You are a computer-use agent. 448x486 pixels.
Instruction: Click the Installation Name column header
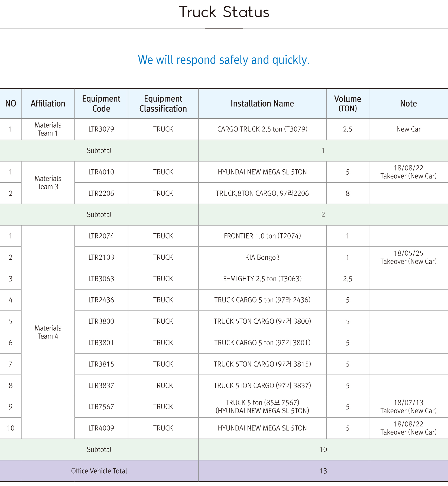coord(262,104)
